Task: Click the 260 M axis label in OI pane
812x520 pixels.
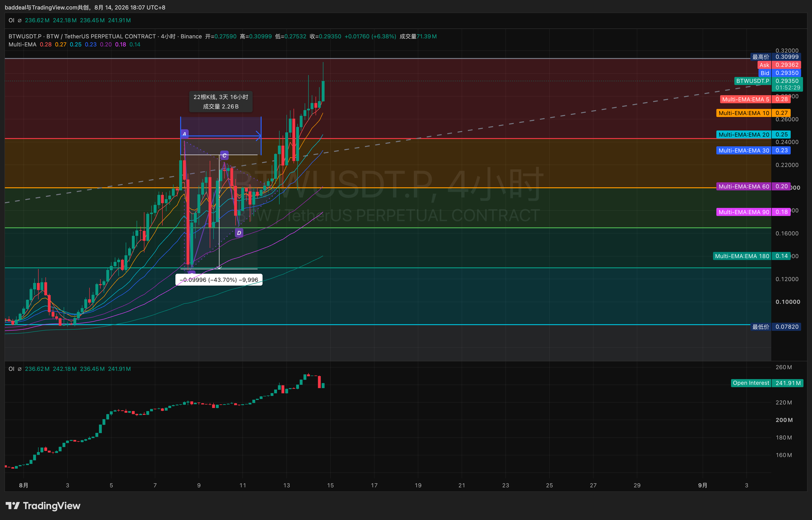Action: (x=784, y=367)
